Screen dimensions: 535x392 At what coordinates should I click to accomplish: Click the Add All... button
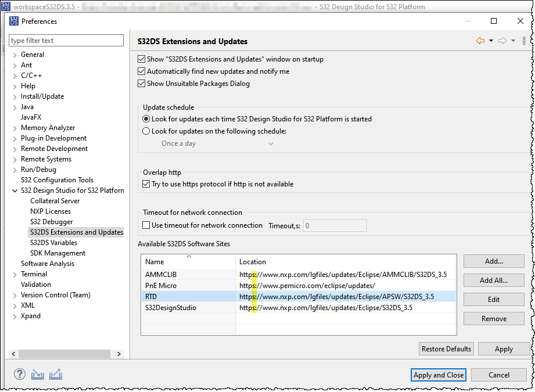[x=494, y=280]
